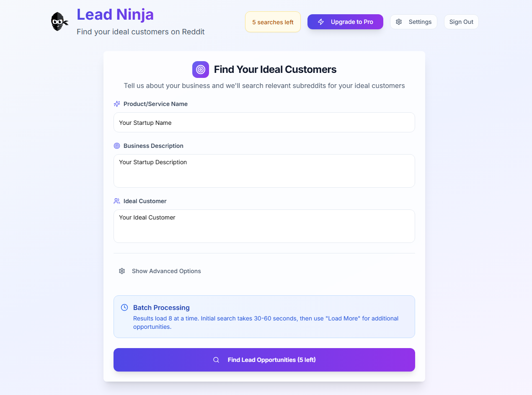Screen dimensions: 532x395
Task: Select the sparkle icon beside Product/Service Name
Action: [x=116, y=103]
